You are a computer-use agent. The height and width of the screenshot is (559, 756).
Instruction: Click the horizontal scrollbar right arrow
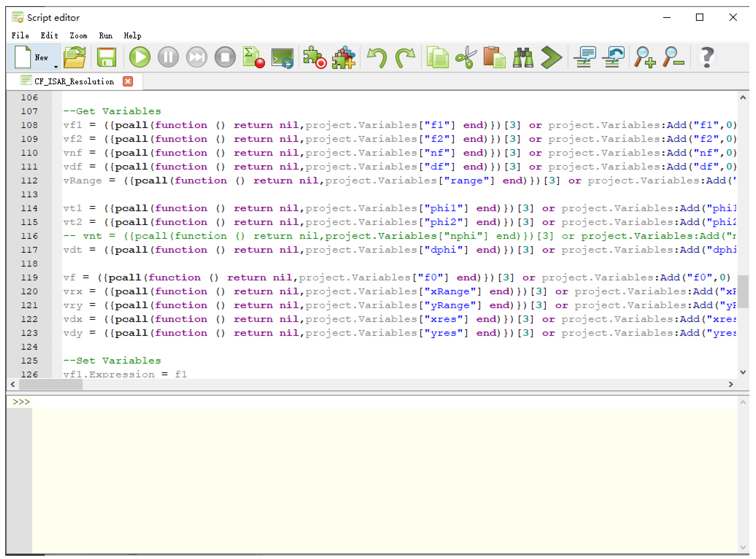point(731,384)
